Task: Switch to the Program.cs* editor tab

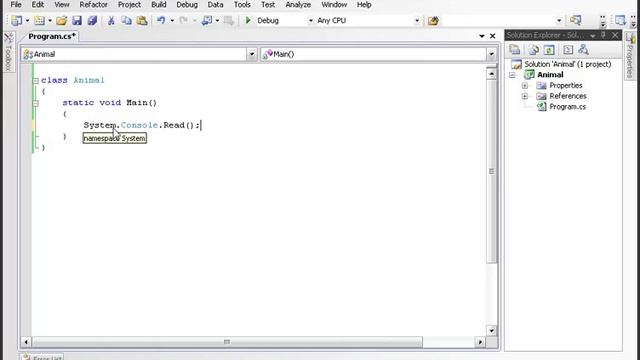Action: click(x=52, y=36)
